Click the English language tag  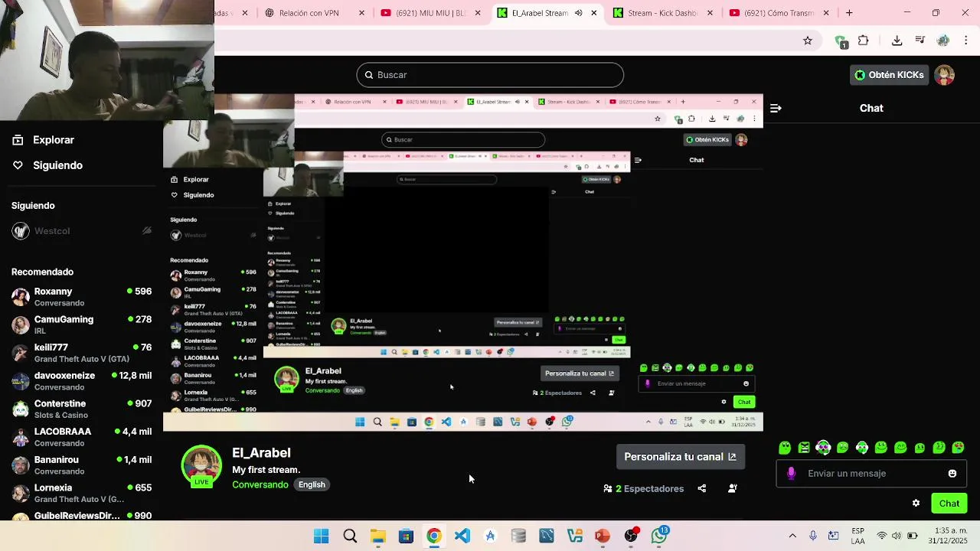(312, 484)
